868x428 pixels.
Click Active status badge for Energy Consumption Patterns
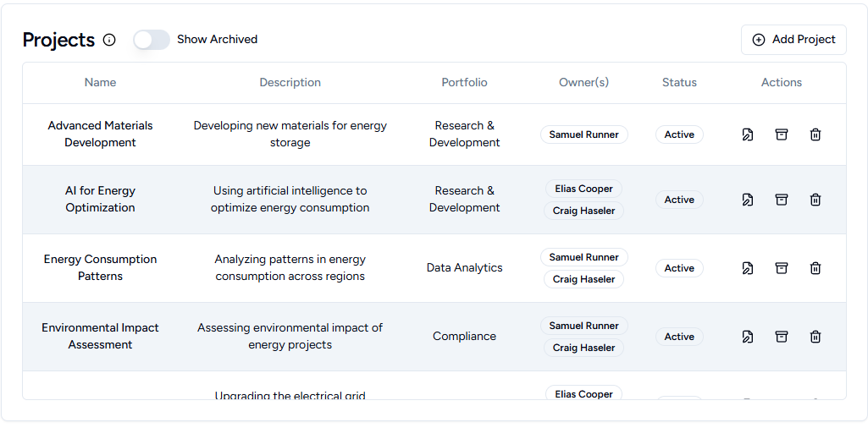click(679, 268)
